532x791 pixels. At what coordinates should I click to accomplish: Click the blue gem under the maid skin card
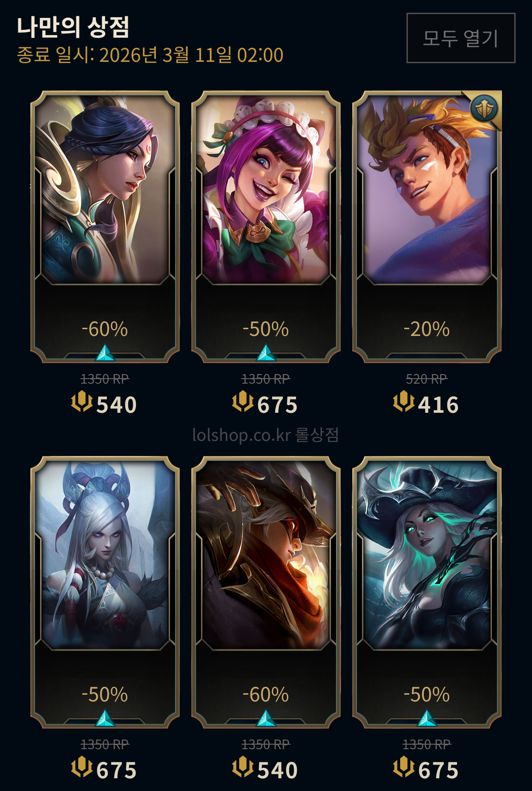click(x=266, y=353)
